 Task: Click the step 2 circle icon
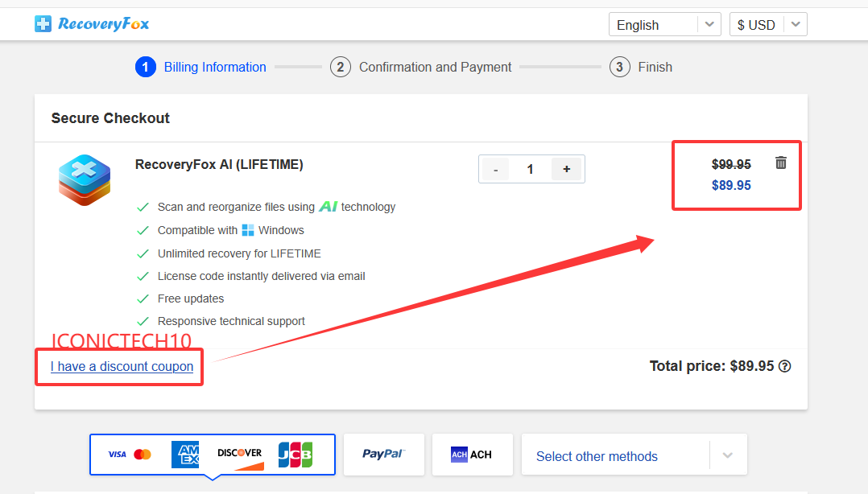point(341,67)
